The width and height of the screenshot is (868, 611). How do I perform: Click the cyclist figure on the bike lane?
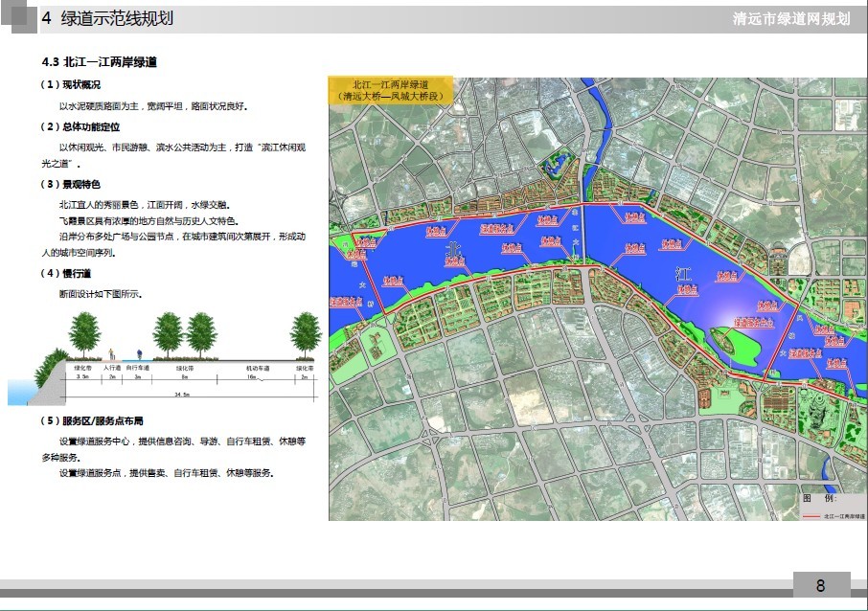click(x=141, y=354)
